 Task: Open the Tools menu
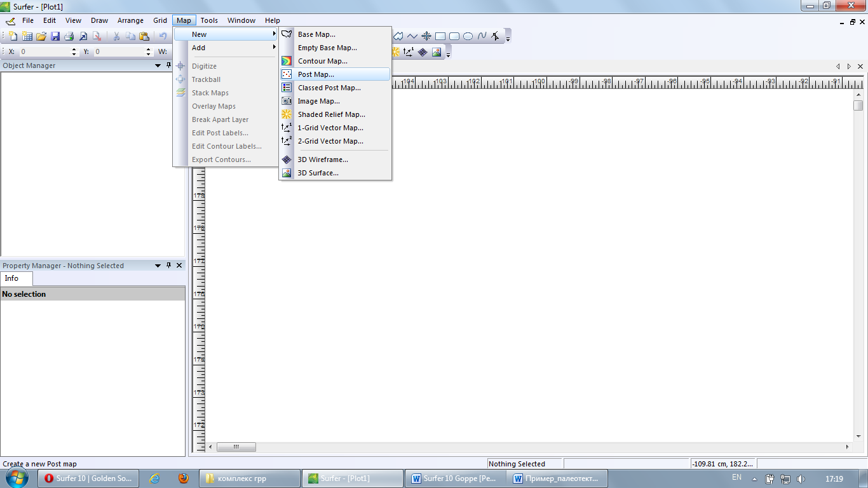[x=209, y=20]
